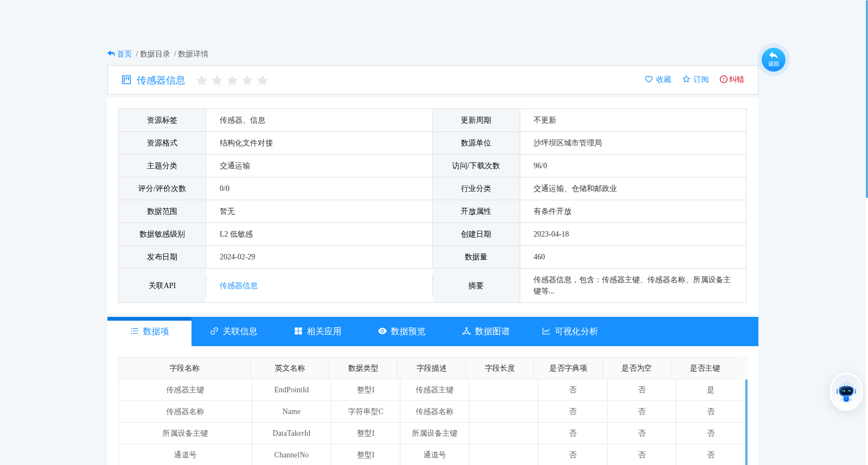This screenshot has width=868, height=465.
Task: Rate one star for 传感器信息
Action: pos(202,80)
